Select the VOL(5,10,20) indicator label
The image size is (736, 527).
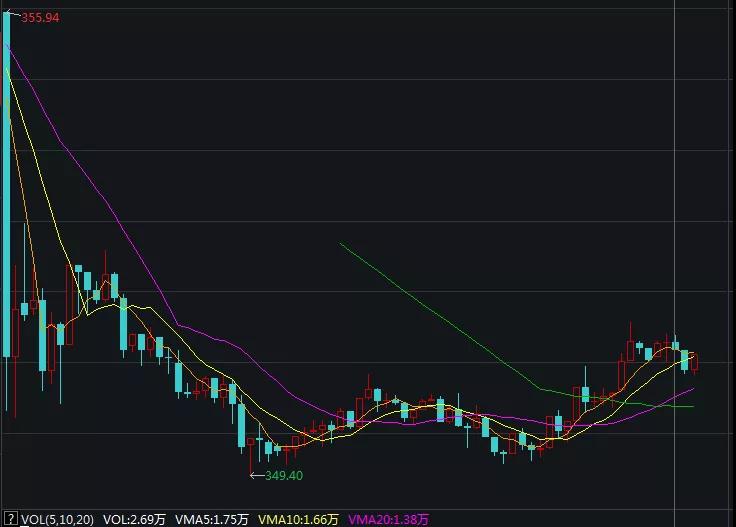point(57,519)
